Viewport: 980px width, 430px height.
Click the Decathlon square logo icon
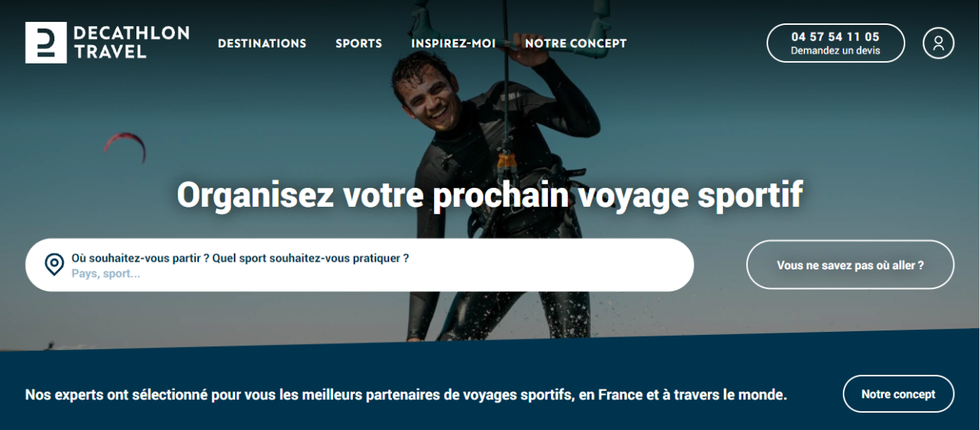tap(46, 43)
